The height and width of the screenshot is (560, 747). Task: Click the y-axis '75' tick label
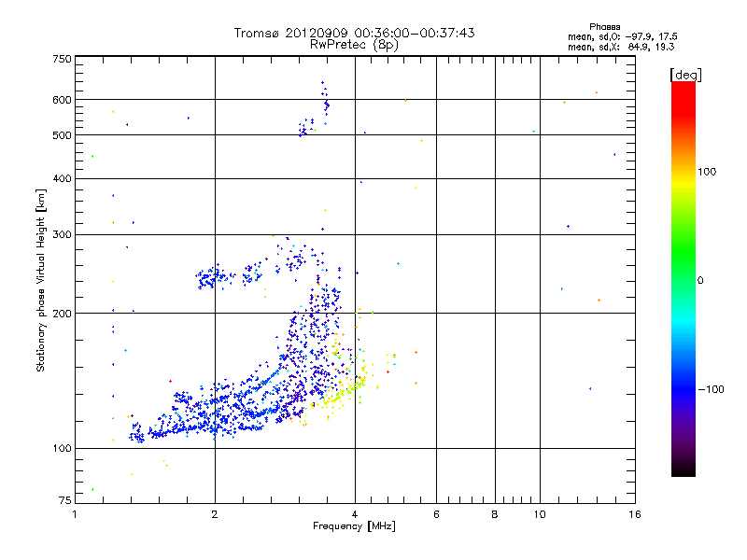pos(65,500)
